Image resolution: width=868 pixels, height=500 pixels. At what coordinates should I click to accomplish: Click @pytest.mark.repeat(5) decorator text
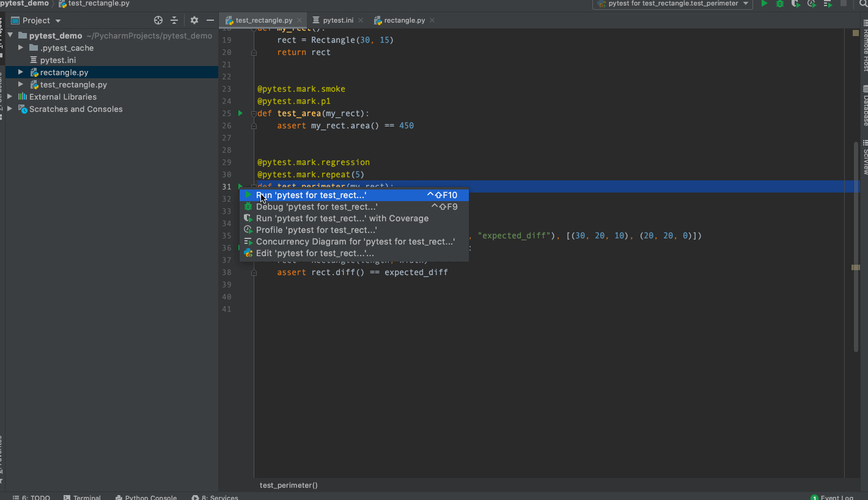click(x=311, y=174)
